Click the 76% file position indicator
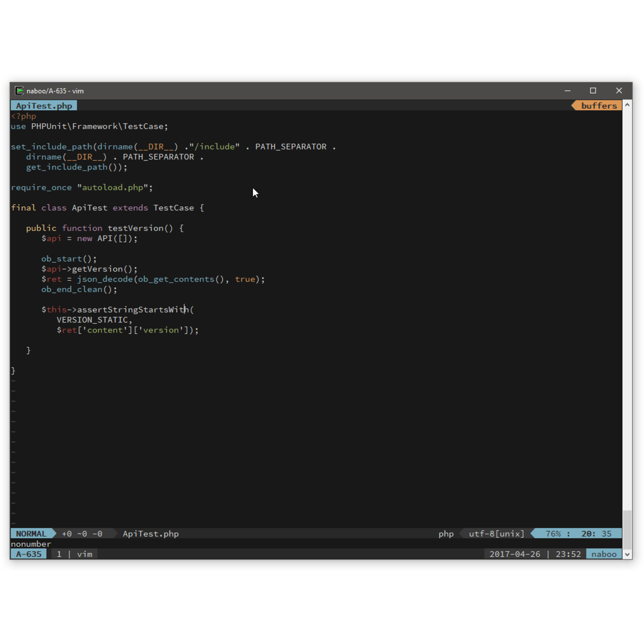The height and width of the screenshot is (644, 644). point(553,534)
